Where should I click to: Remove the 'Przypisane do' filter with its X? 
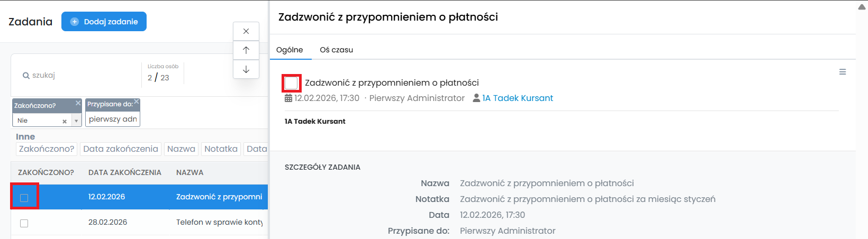click(136, 102)
